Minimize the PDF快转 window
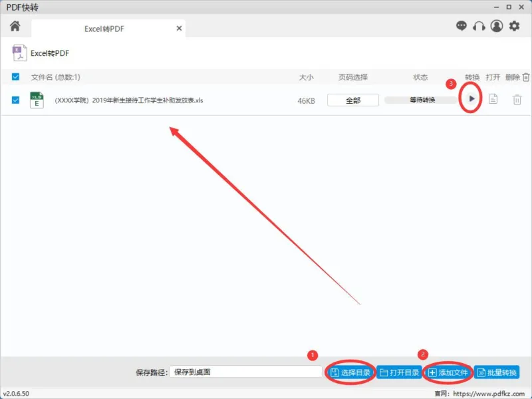The width and height of the screenshot is (532, 399). (x=496, y=7)
